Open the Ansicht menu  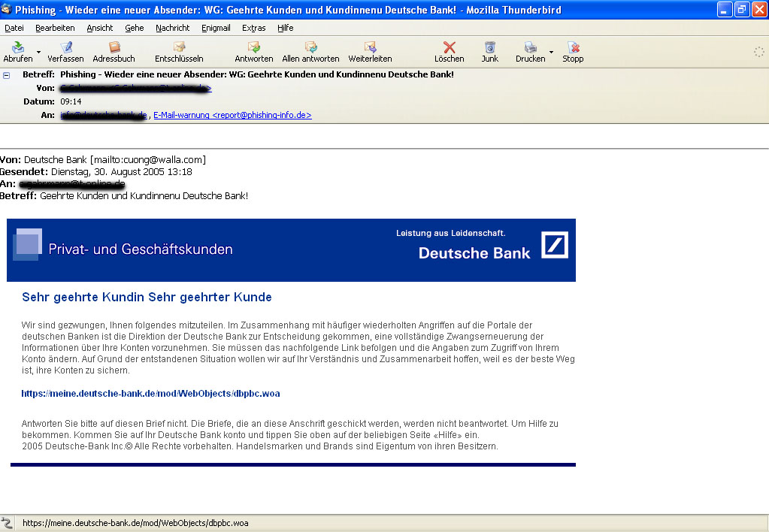(99, 28)
